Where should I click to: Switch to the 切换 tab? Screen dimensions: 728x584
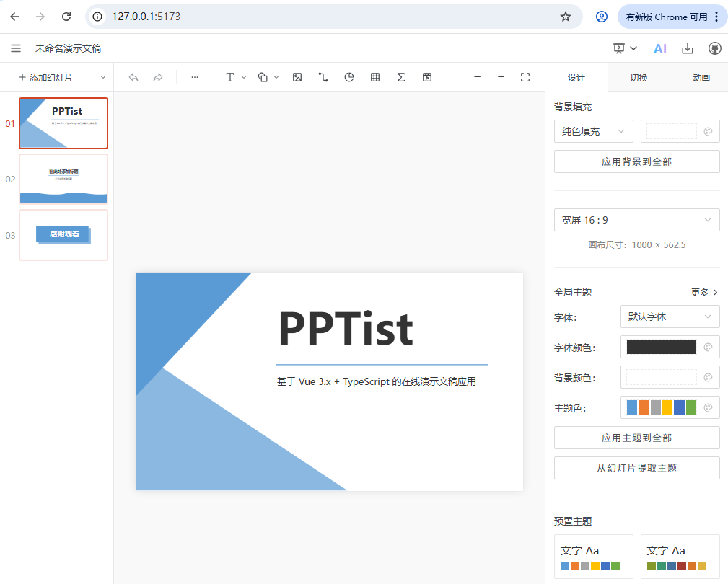638,77
